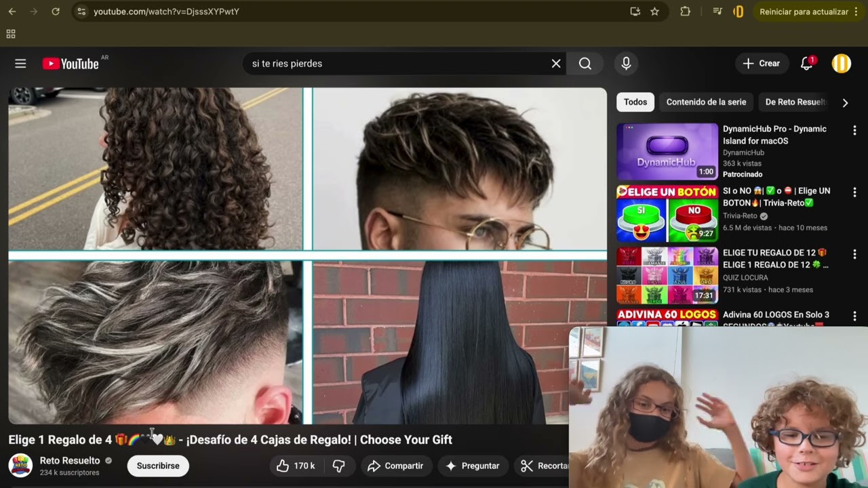Click the Suscribirse button

click(x=158, y=466)
